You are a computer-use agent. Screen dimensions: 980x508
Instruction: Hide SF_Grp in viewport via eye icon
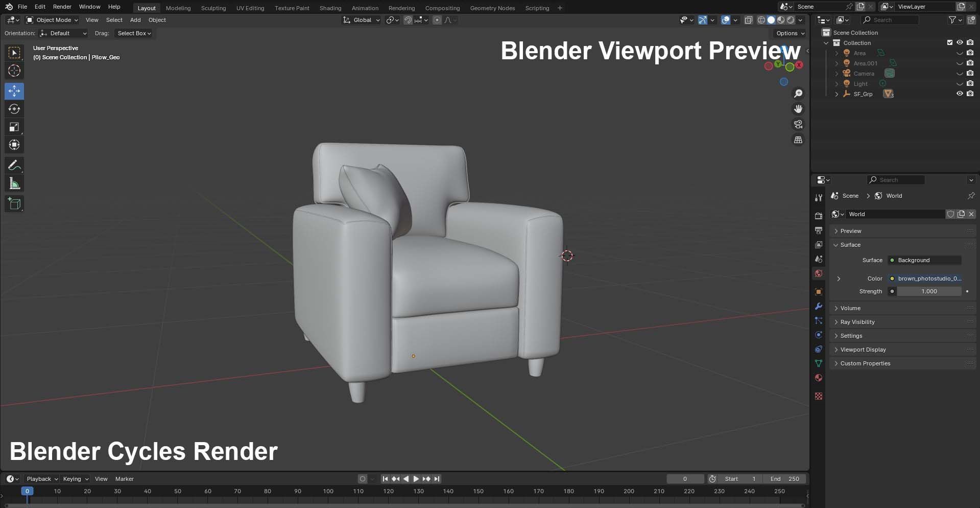pyautogui.click(x=960, y=94)
